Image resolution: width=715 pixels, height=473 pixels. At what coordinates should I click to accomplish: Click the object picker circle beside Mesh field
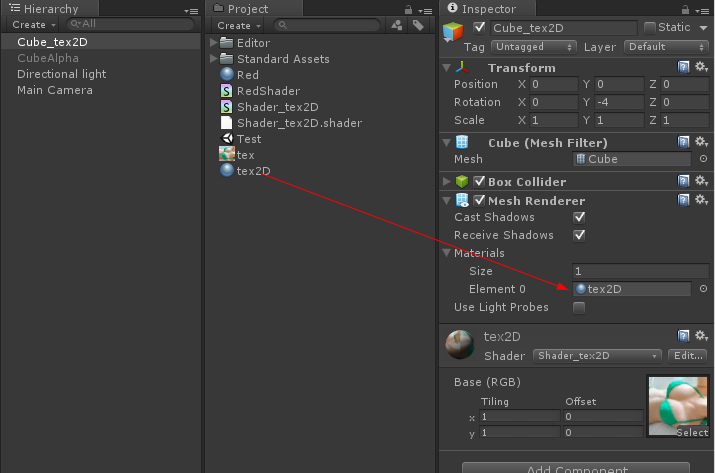coord(703,159)
